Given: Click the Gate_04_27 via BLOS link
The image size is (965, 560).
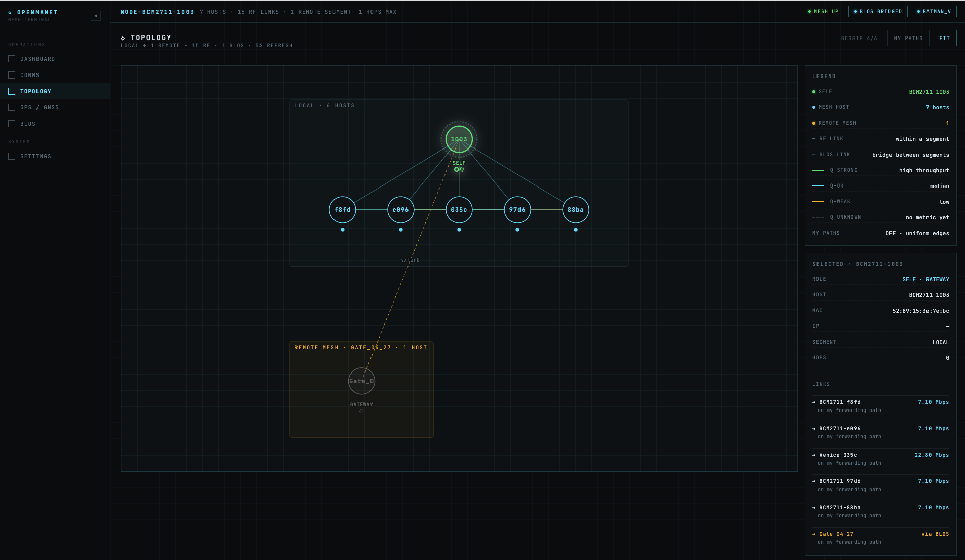Looking at the screenshot, I should (880, 538).
